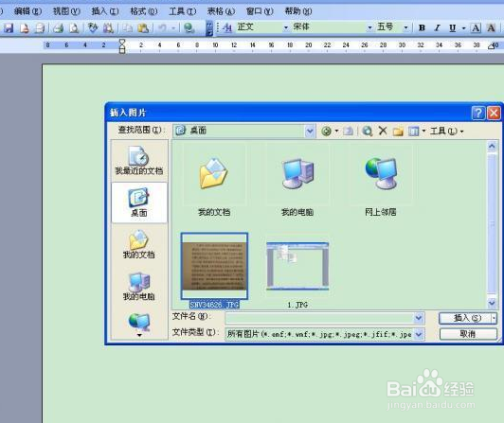Viewport: 504px width, 423px height.
Task: Select the SNV34626.JPG thumbnail
Action: tap(214, 266)
